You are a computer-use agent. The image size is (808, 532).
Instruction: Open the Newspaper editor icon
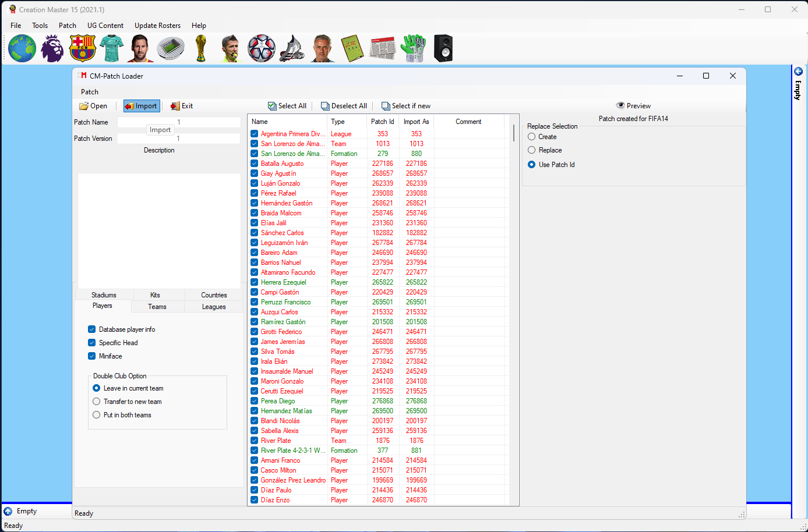click(383, 48)
